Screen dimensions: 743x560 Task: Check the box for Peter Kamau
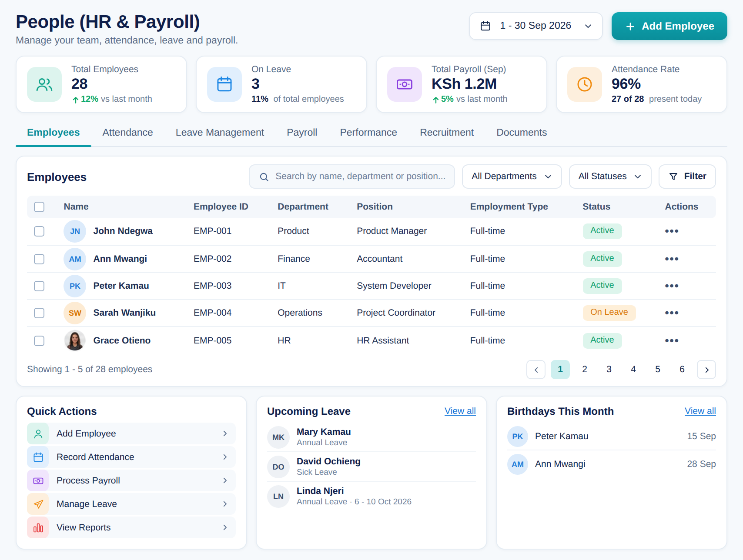coord(39,286)
